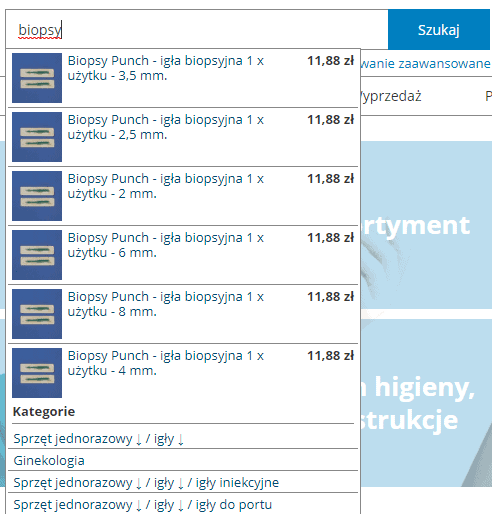This screenshot has width=492, height=514.
Task: Open thumbnail of Biopsy Punch 4 mm
Action: 37,373
